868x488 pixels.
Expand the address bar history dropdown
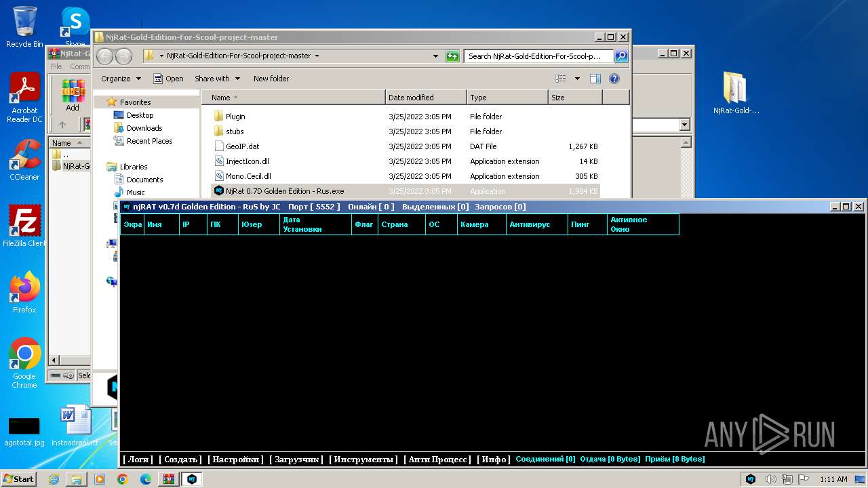pos(435,56)
